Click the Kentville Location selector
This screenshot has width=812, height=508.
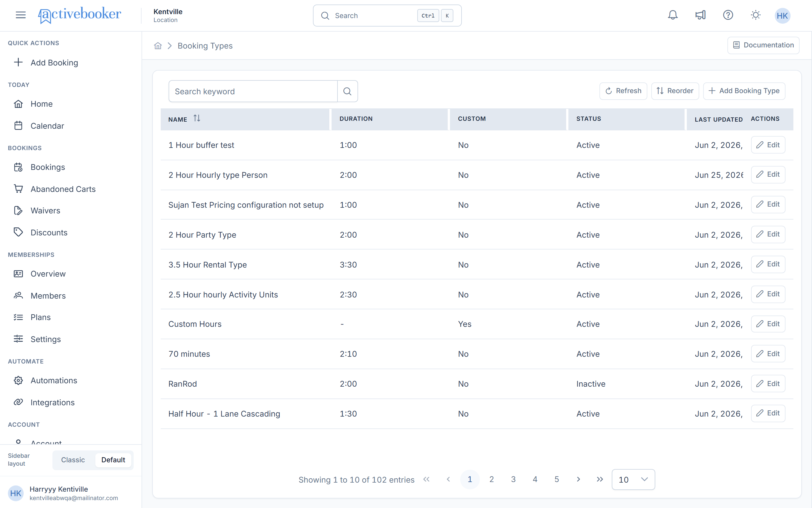pos(168,16)
